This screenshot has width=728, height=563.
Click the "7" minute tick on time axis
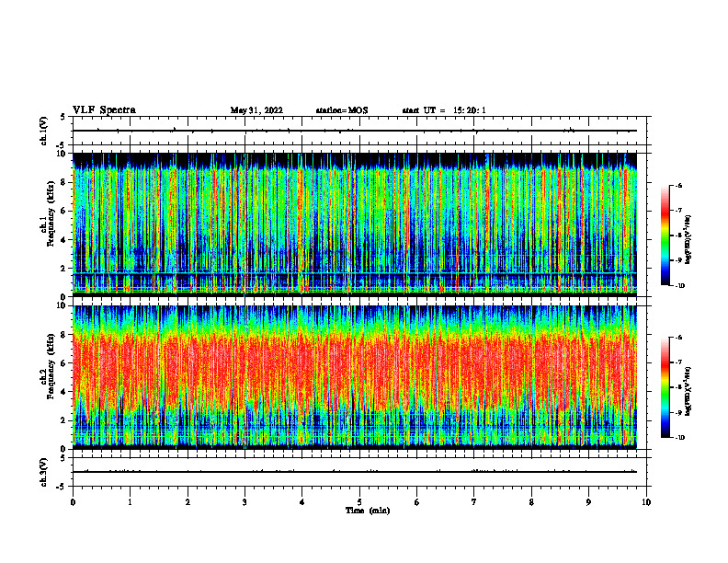pyautogui.click(x=474, y=502)
